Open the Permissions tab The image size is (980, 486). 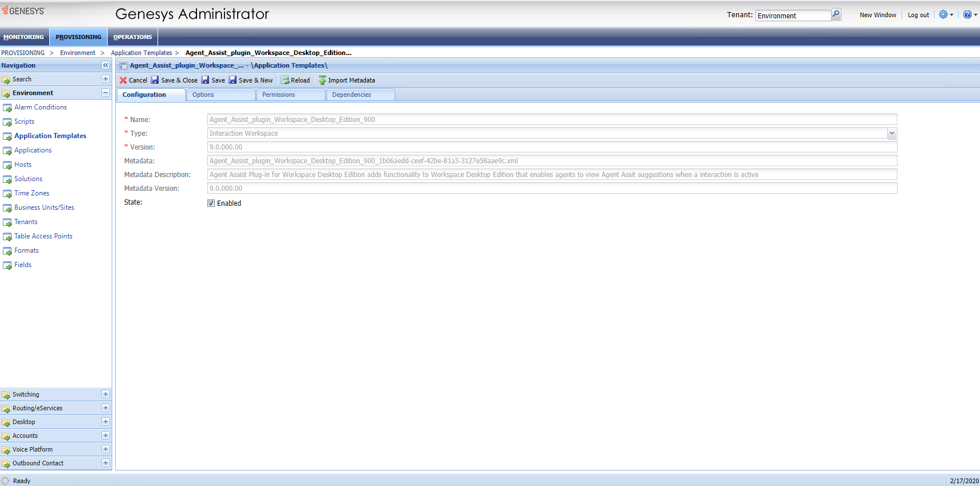pyautogui.click(x=291, y=95)
